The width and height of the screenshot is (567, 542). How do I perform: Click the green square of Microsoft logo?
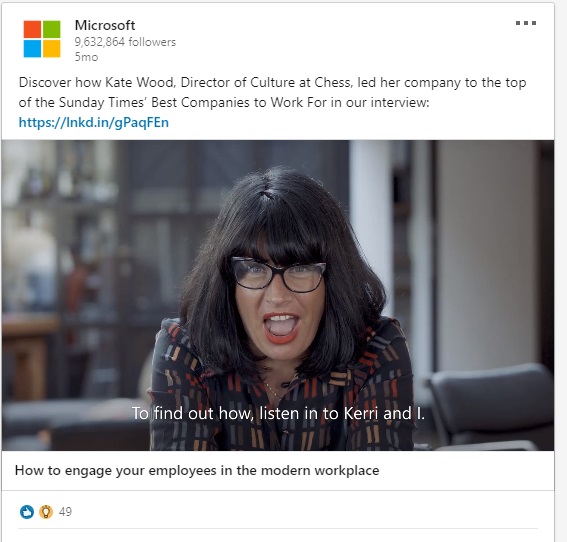[x=51, y=29]
